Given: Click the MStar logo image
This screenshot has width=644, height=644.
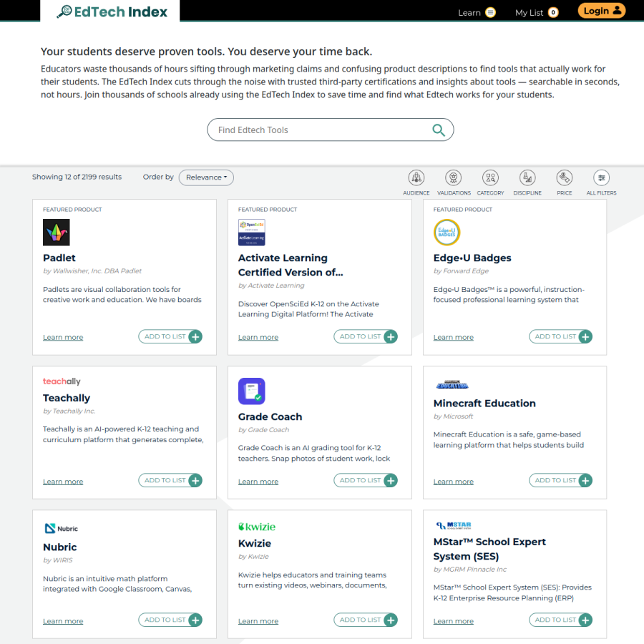Looking at the screenshot, I should point(454,525).
